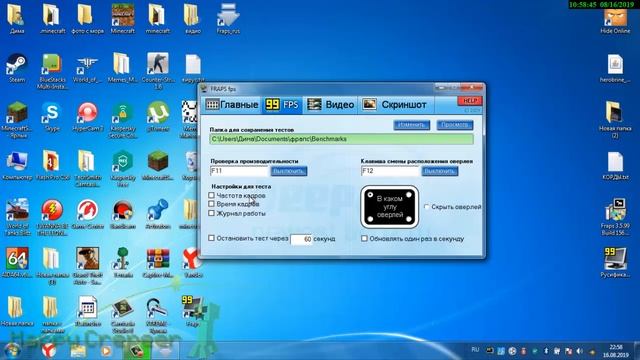Open the volume speaker tray icon
This screenshot has width=640, height=360.
(x=580, y=351)
